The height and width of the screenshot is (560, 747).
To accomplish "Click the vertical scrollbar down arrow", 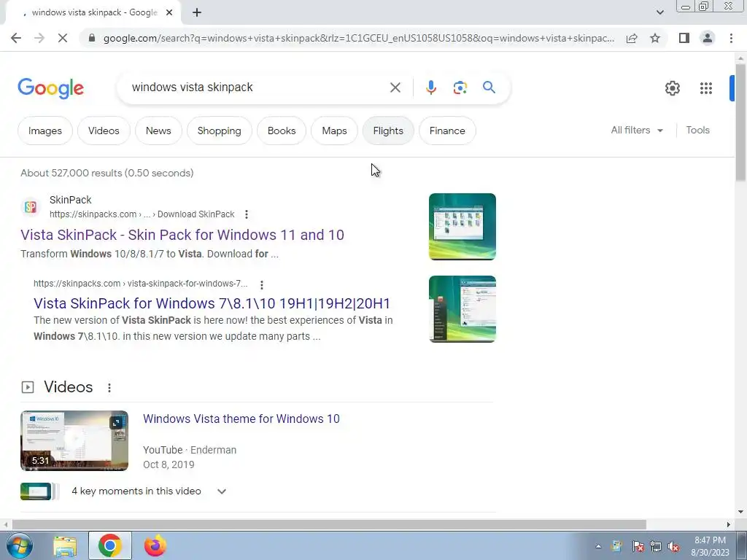I will click(x=740, y=513).
